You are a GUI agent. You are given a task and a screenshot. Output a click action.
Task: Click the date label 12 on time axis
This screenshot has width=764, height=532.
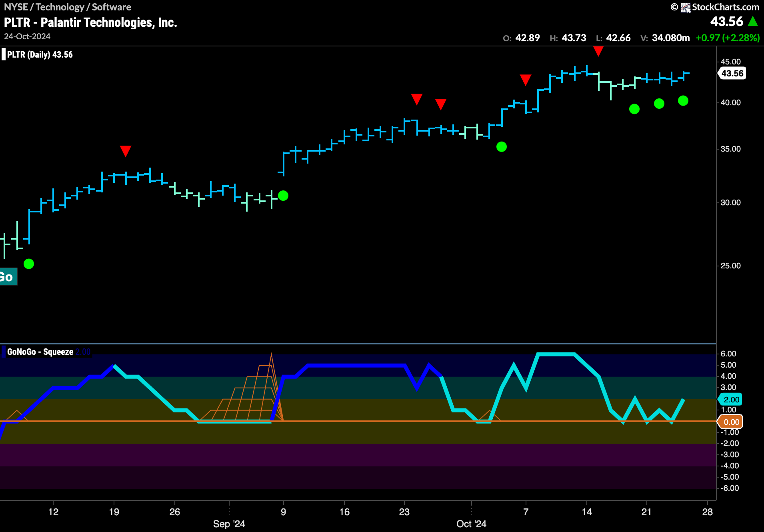[x=53, y=512]
